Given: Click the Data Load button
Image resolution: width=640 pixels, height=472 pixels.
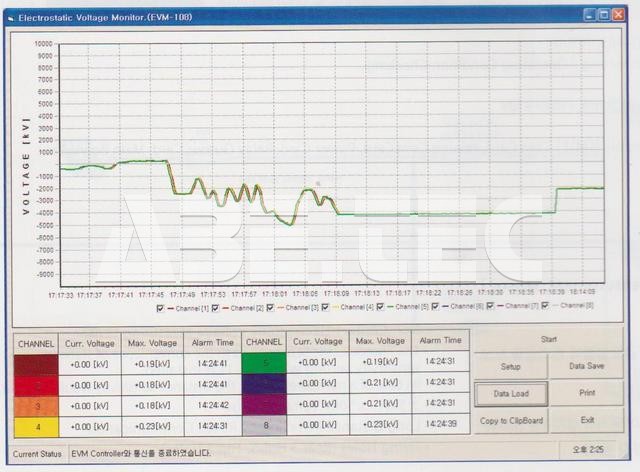Looking at the screenshot, I should click(510, 394).
